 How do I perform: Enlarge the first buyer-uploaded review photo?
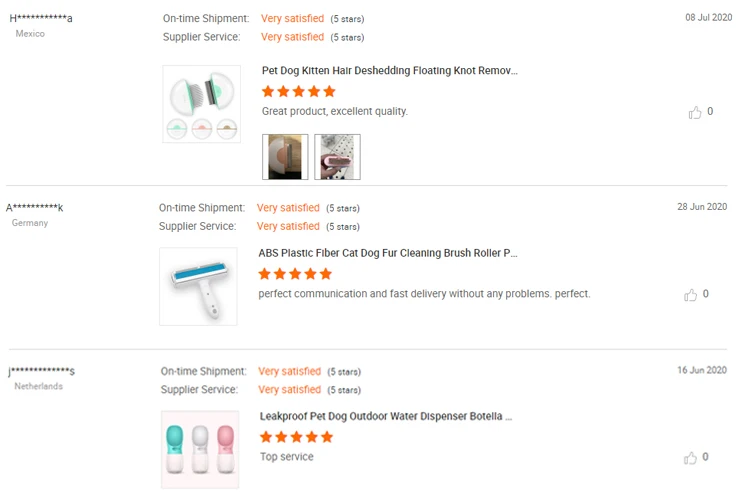coord(285,157)
